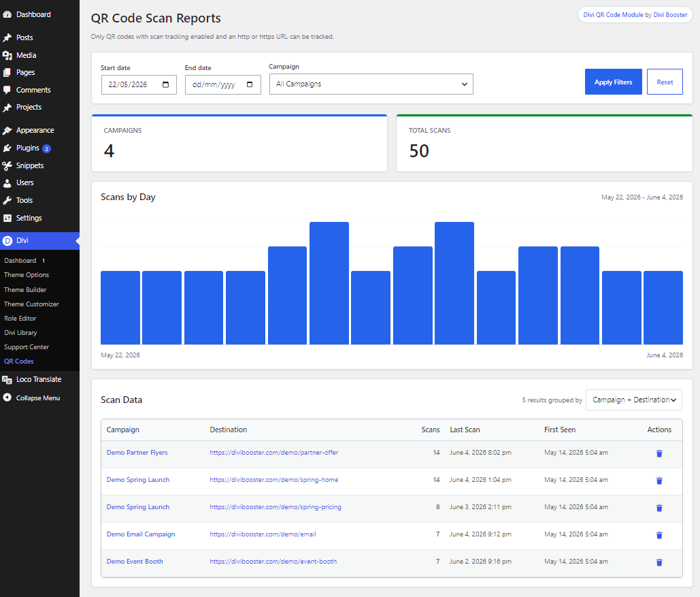Delete the Demo Partner Flyers row
The image size is (700, 597).
(659, 453)
